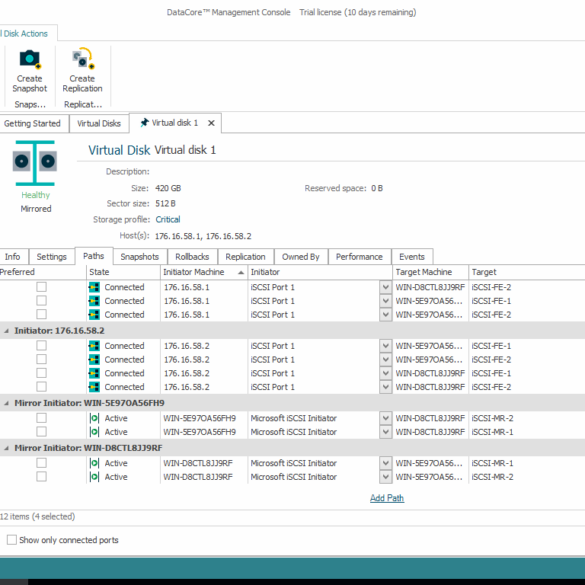Image resolution: width=585 pixels, height=585 pixels.
Task: Click connected icon for 176.16.58.2 WIN-D8CTL8JJ9RF iSCSI-FE-1 row
Action: tap(94, 373)
